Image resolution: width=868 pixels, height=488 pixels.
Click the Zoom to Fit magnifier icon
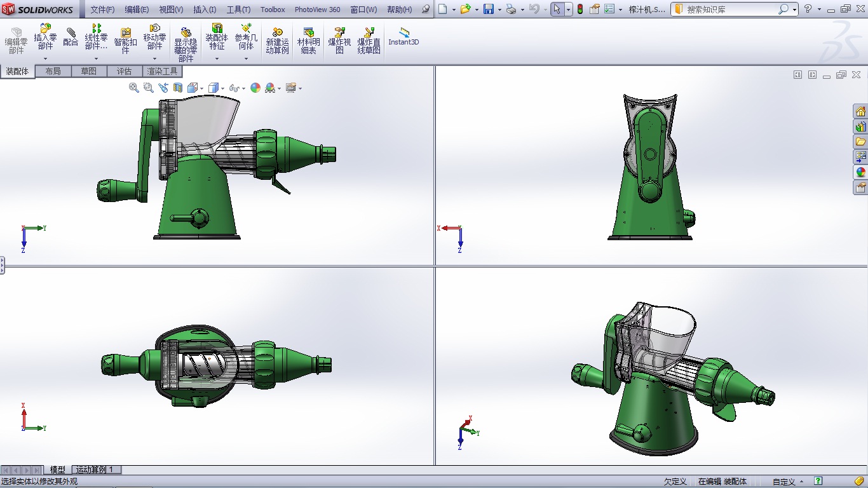[x=134, y=88]
